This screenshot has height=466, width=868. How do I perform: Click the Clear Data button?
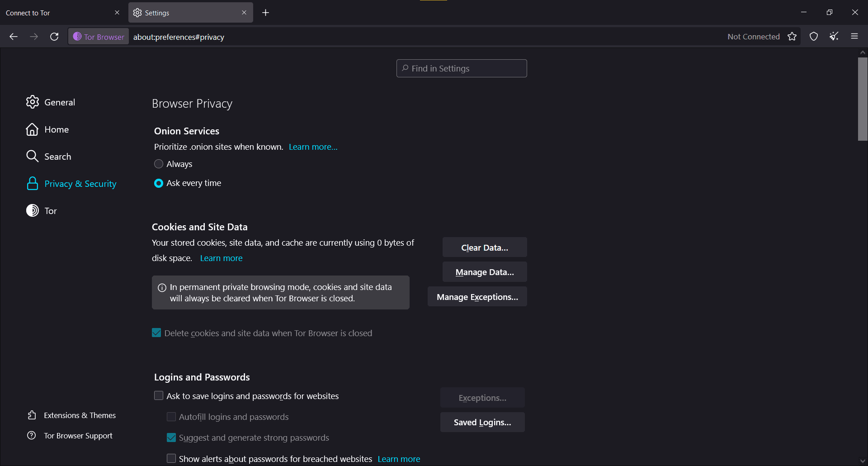tap(485, 247)
